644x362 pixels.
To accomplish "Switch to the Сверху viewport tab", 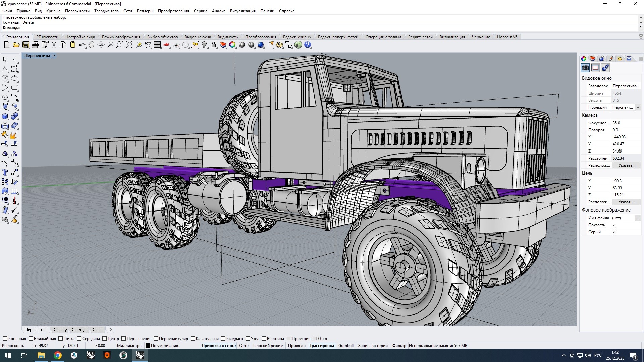I will (60, 330).
